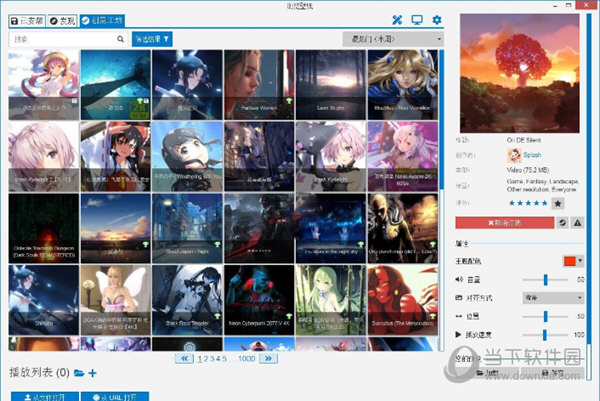Image resolution: width=600 pixels, height=401 pixels.
Task: Select the Dark Souls bonfire dungeon thumbnail
Action: pos(44,228)
